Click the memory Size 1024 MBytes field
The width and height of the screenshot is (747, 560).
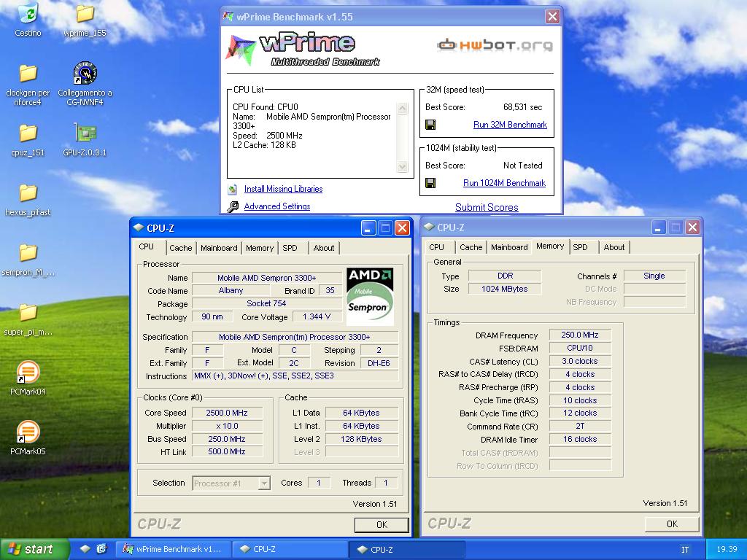coord(505,289)
